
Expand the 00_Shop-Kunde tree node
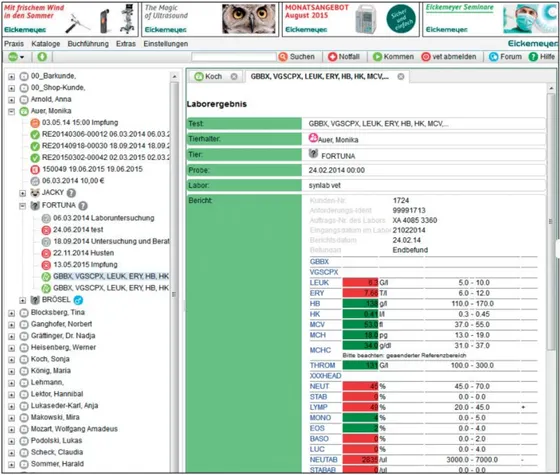(11, 88)
